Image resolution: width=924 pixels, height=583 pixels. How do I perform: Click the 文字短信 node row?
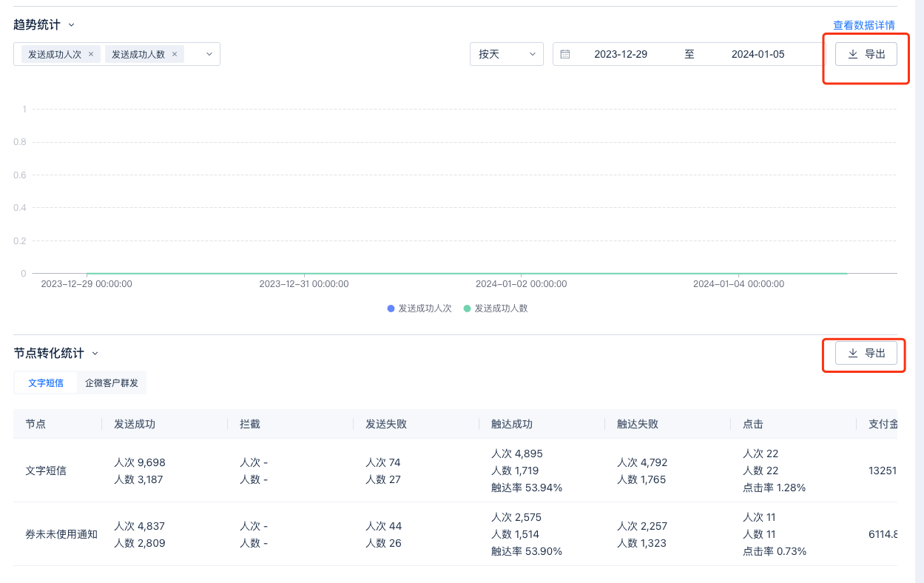point(46,471)
